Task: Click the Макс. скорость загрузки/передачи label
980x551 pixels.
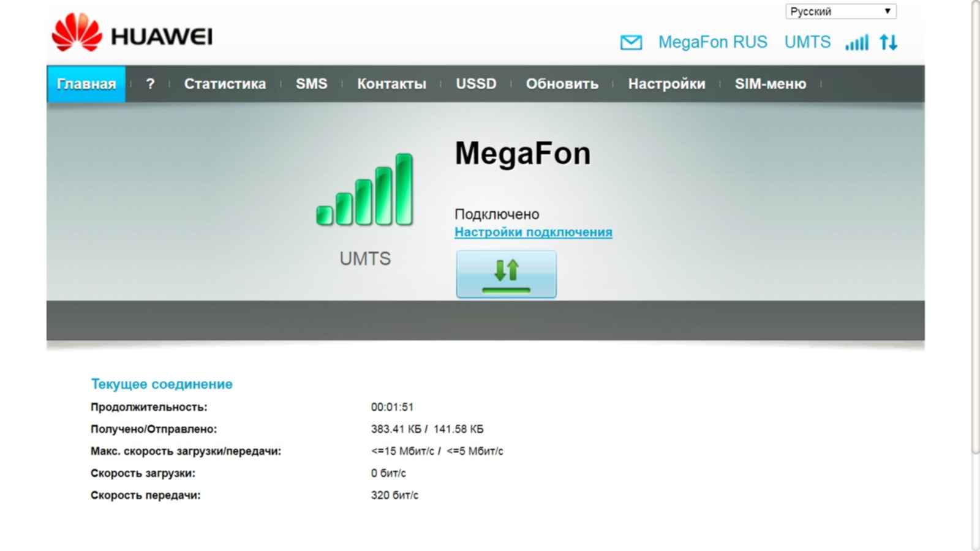Action: (186, 451)
